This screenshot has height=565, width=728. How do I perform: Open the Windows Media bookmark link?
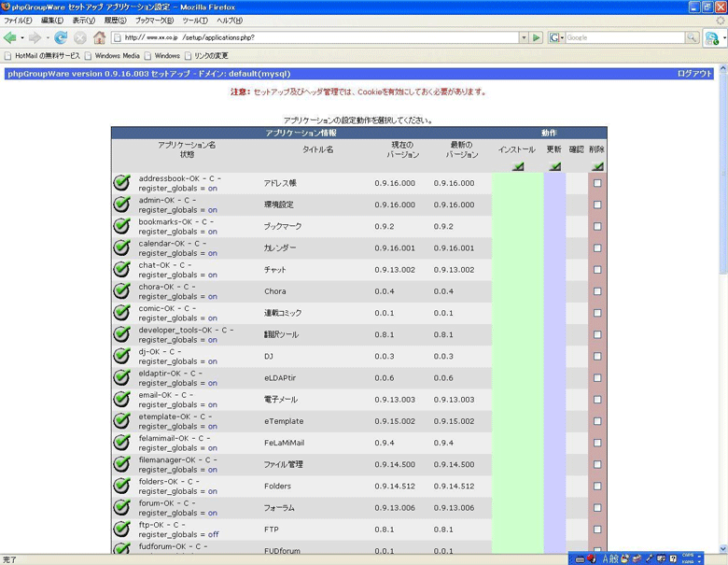pos(117,56)
